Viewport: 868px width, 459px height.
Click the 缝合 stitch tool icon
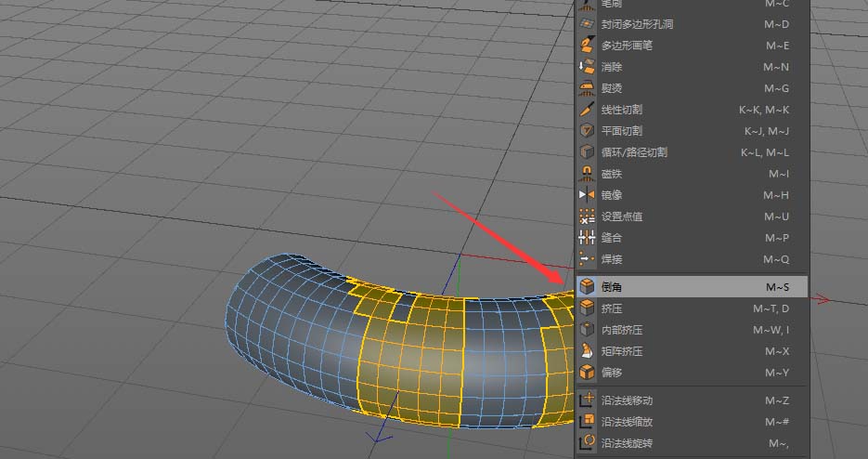(x=587, y=237)
